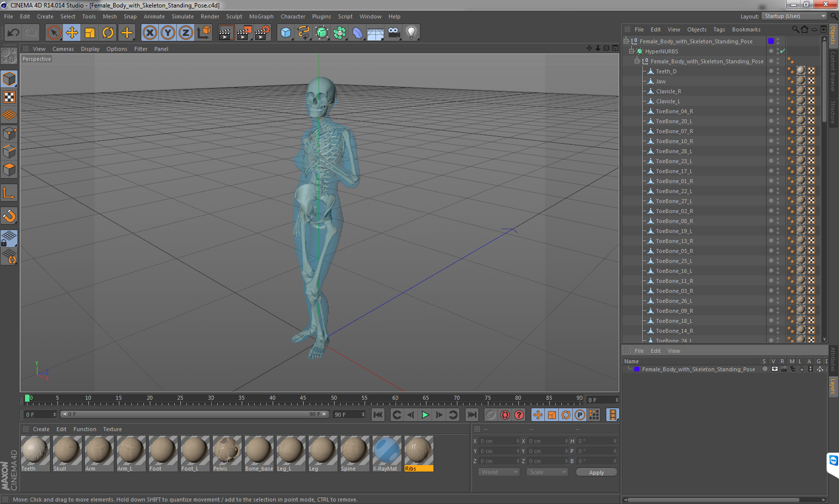839x504 pixels.
Task: Open the MoGraph menu
Action: (x=261, y=16)
